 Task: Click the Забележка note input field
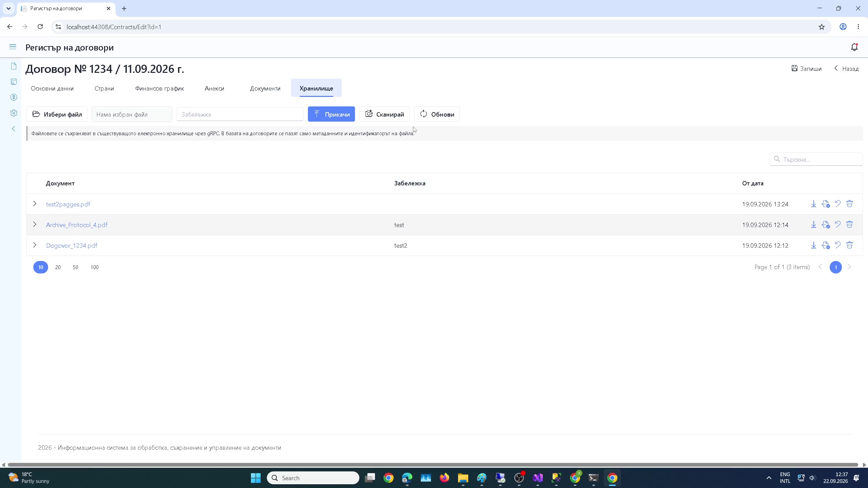pos(240,114)
